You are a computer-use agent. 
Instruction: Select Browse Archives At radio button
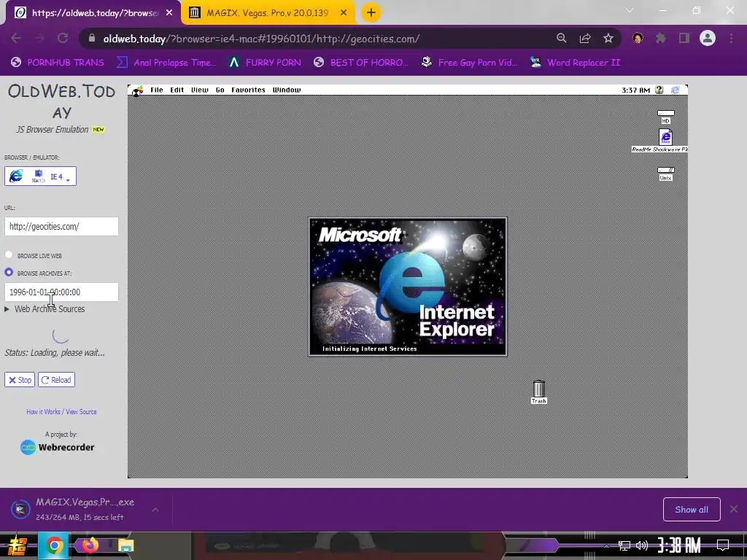click(x=9, y=272)
